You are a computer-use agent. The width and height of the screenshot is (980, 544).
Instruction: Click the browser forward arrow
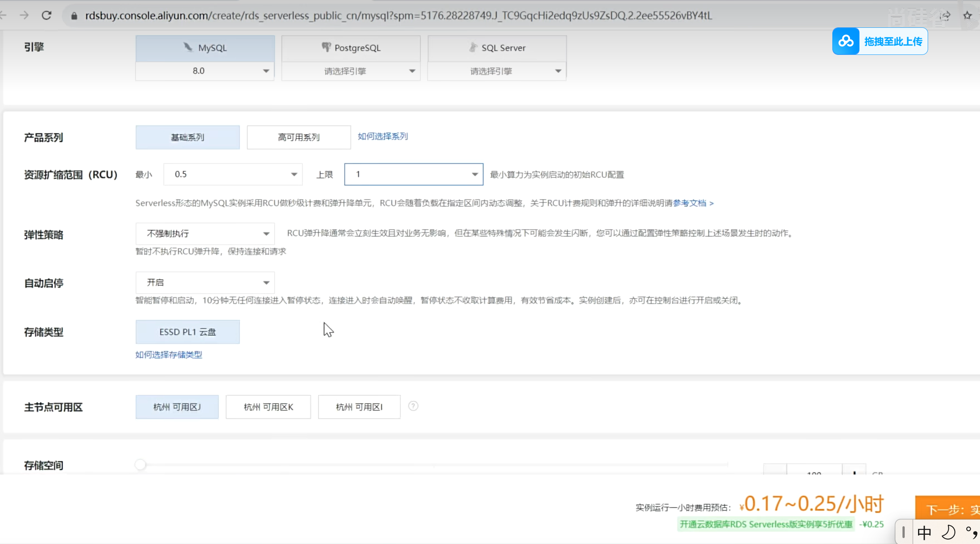click(x=24, y=16)
